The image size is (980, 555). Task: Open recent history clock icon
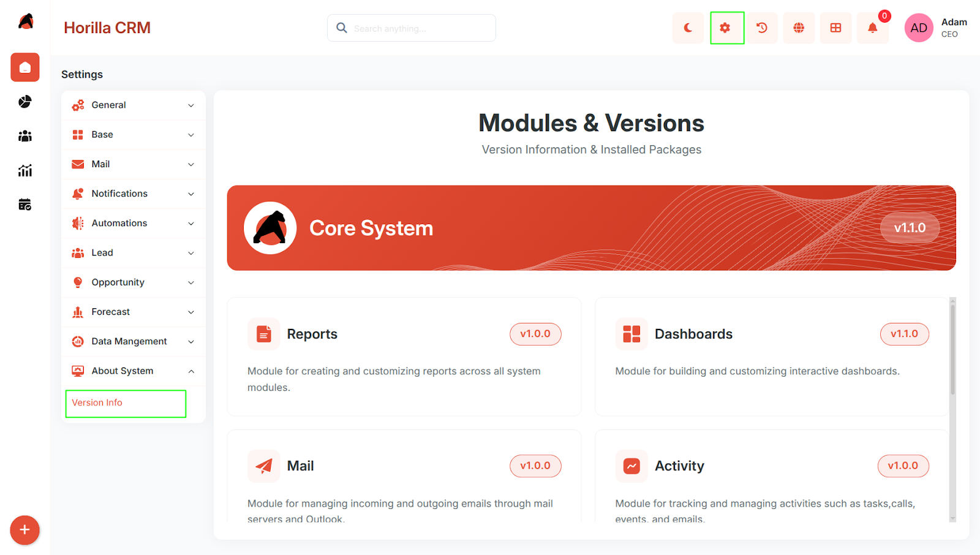pos(762,28)
